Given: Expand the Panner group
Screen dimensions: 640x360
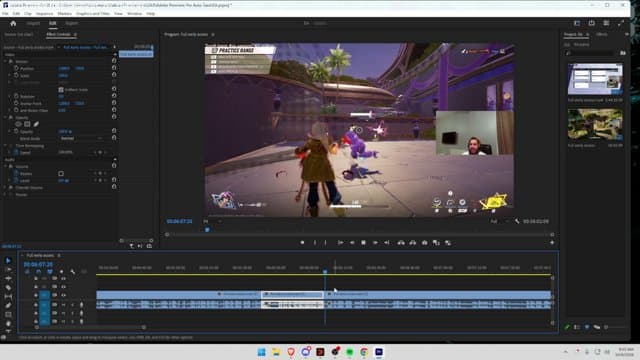Looking at the screenshot, I should [x=5, y=195].
